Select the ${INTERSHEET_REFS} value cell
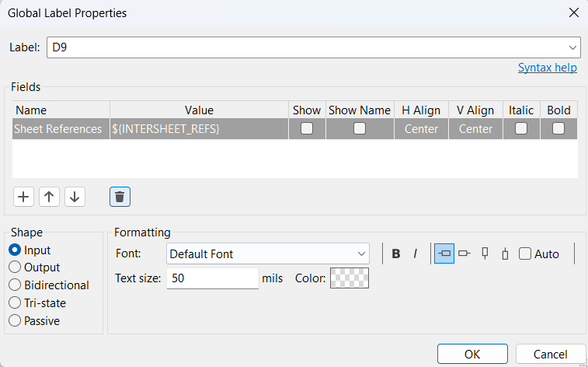Image resolution: width=588 pixels, height=367 pixels. coord(199,129)
